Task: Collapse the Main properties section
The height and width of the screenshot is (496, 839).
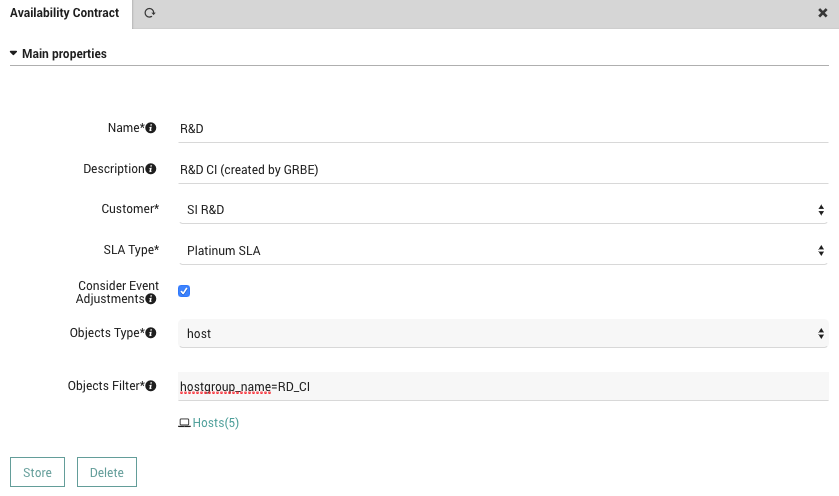Action: 58,54
